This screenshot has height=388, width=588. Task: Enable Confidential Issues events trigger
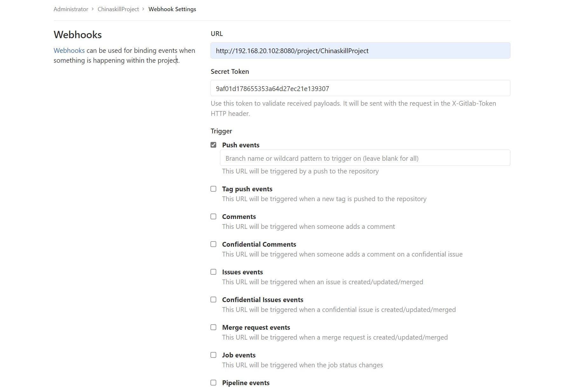click(x=213, y=300)
